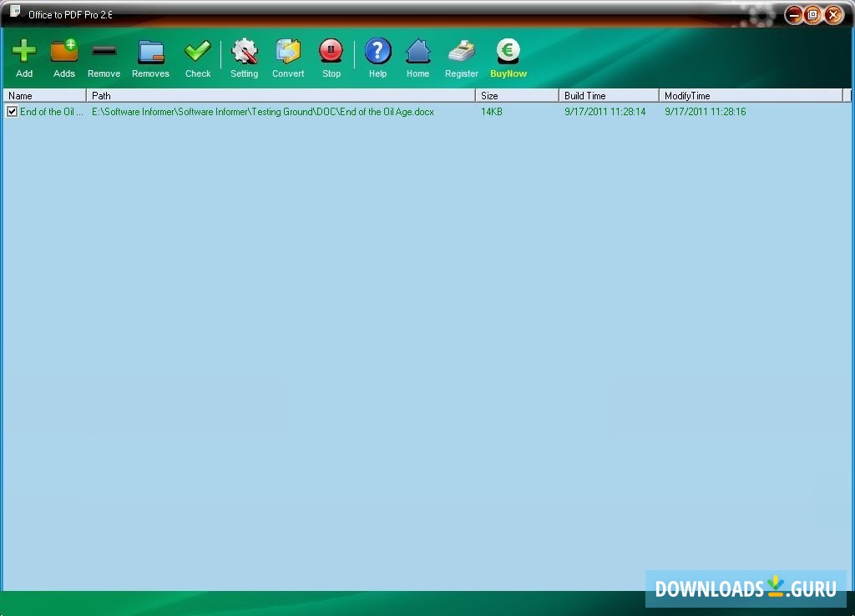Image resolution: width=855 pixels, height=616 pixels.
Task: Sort by the Path column header
Action: [x=281, y=95]
